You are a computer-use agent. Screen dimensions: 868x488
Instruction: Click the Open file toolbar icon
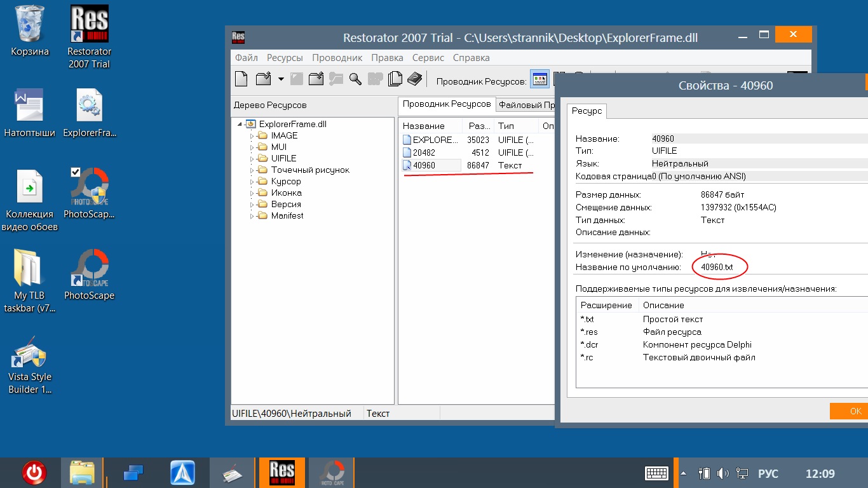click(263, 79)
